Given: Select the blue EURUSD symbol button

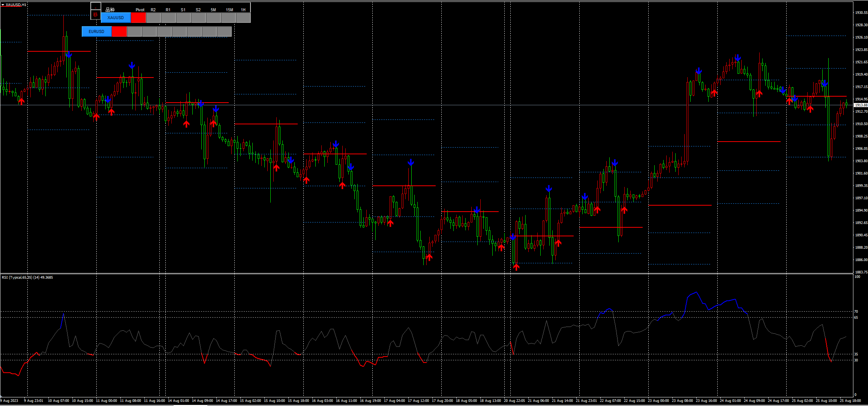Looking at the screenshot, I should (96, 31).
